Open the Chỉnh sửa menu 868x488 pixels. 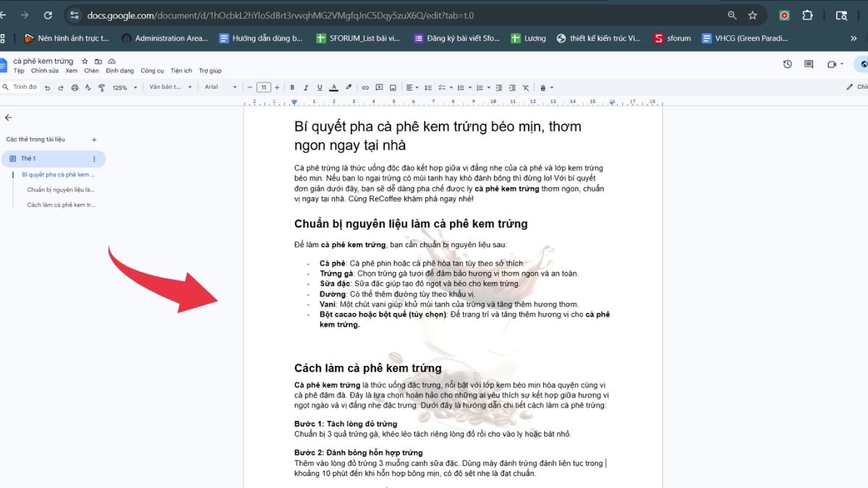pos(45,71)
